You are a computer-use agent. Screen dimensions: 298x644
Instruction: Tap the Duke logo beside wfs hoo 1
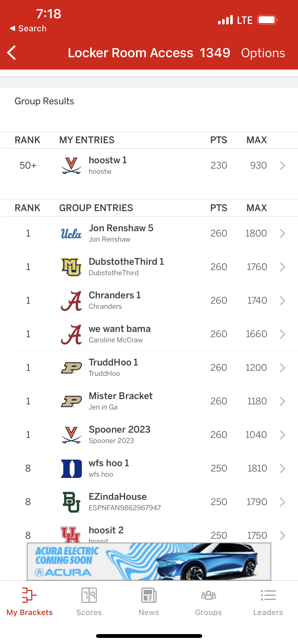[x=71, y=469]
